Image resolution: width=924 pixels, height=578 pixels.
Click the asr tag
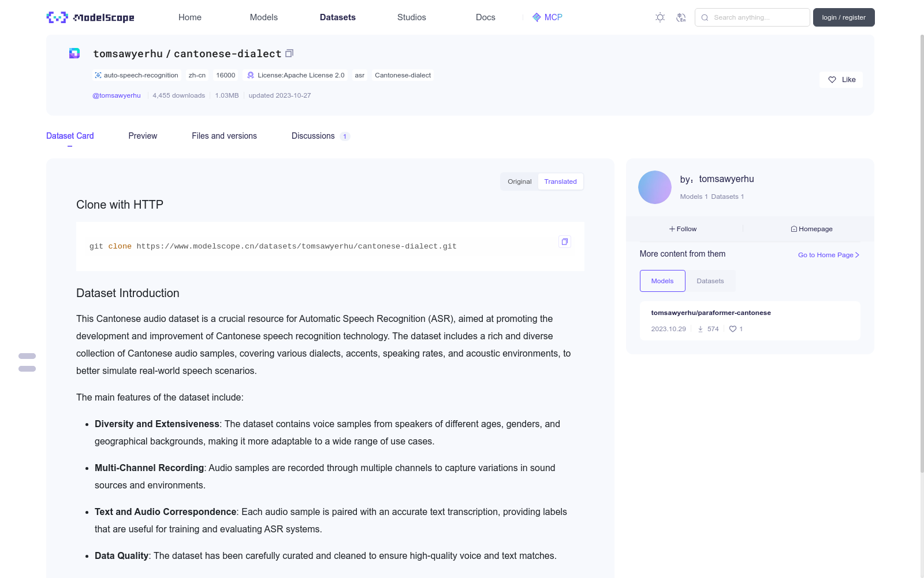(x=360, y=75)
